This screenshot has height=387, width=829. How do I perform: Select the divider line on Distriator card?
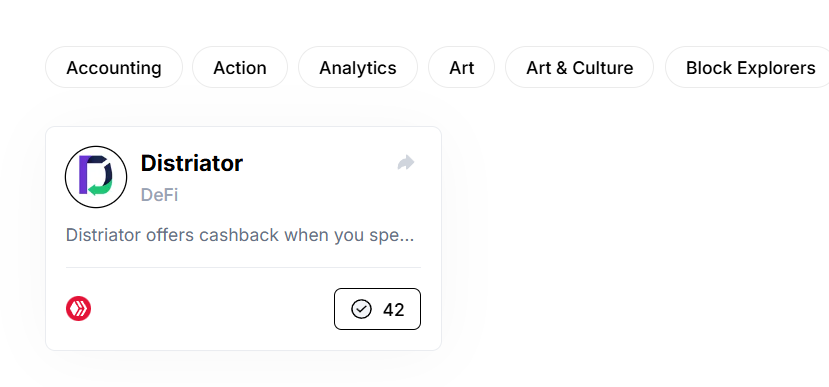[243, 268]
